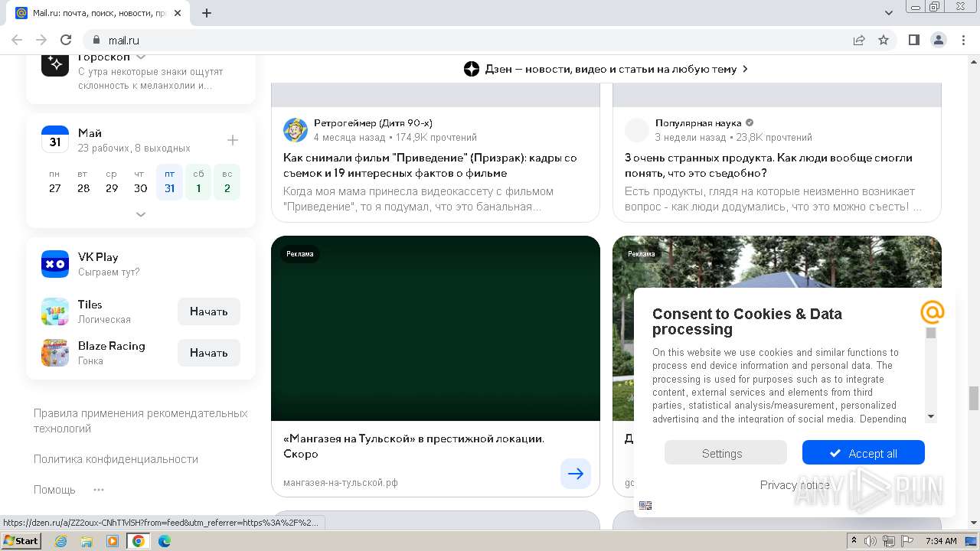Click the cookie dialog scrollbar thumb
This screenshot has height=551, width=980.
(x=931, y=333)
